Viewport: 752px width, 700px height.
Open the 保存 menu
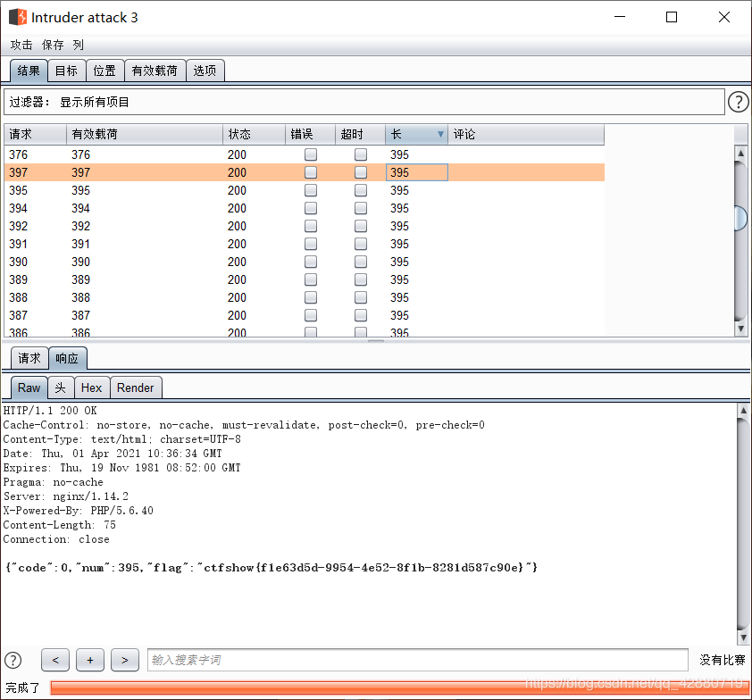pyautogui.click(x=53, y=45)
